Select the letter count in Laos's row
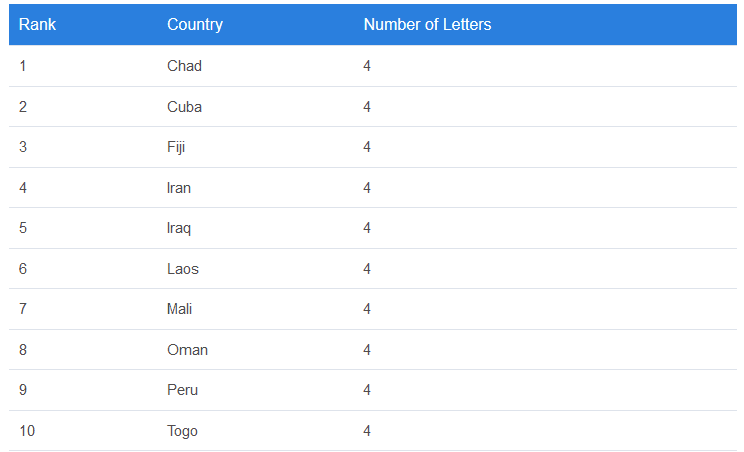This screenshot has height=452, width=744. click(x=367, y=269)
